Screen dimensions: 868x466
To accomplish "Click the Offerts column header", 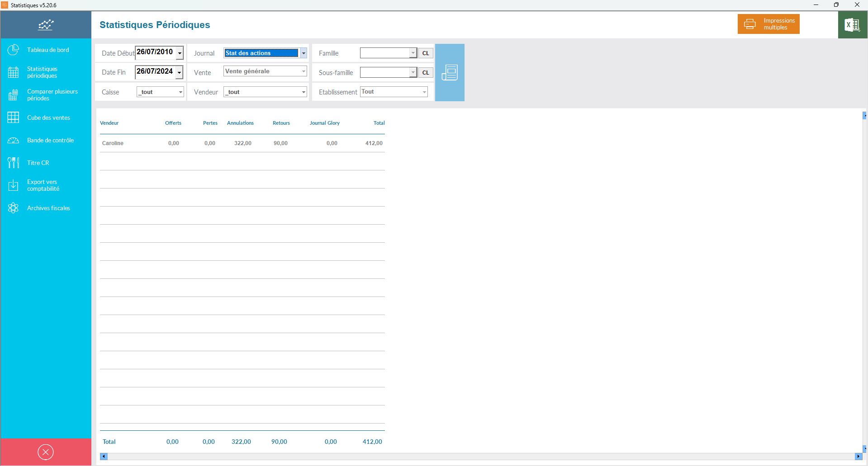I will [x=173, y=123].
